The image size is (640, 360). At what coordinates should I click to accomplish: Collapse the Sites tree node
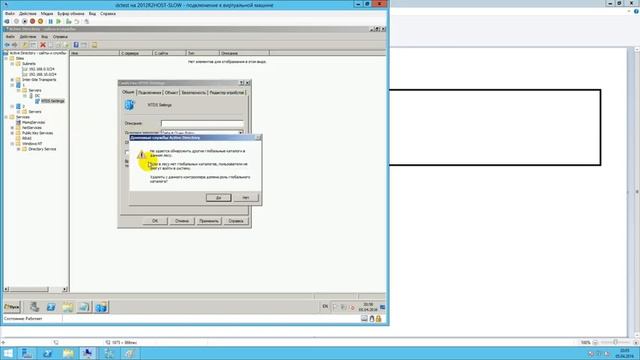tap(7, 58)
